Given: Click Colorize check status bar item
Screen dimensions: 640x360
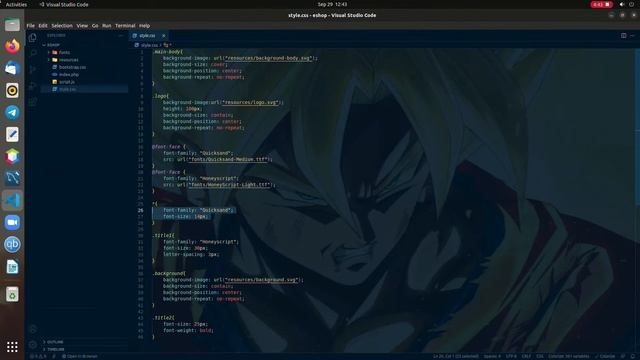Looking at the screenshot, I should (605, 356).
